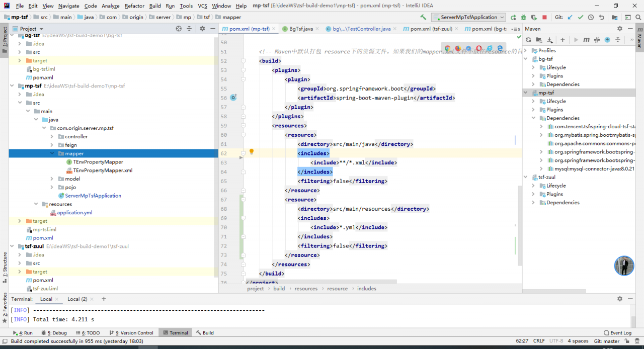Toggle the Favorites side tool button
Image resolution: width=644 pixels, height=349 pixels.
pyautogui.click(x=5, y=308)
